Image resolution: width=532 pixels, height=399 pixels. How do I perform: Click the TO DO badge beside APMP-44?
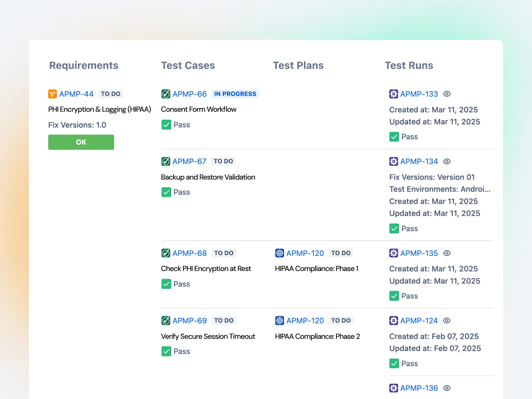111,94
